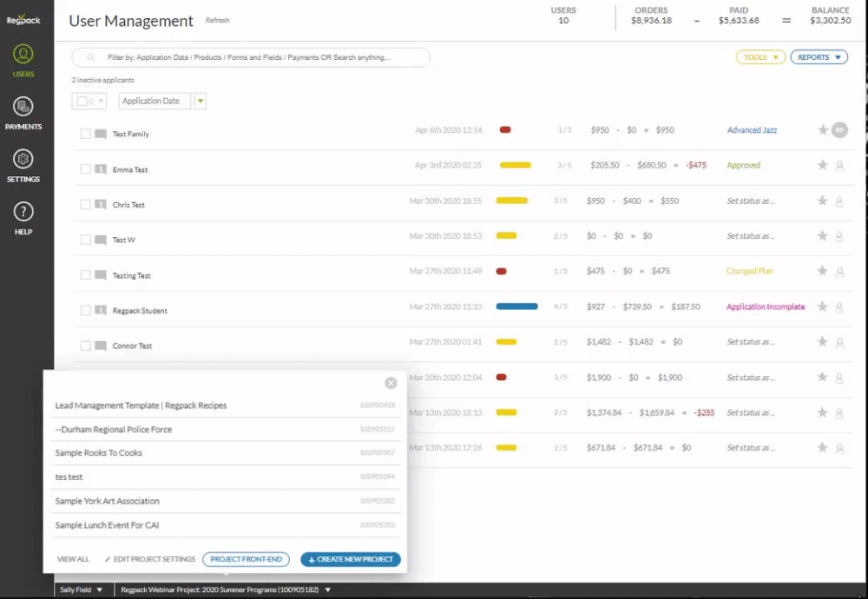The image size is (868, 599).
Task: Open message icon for Test W
Action: point(100,240)
